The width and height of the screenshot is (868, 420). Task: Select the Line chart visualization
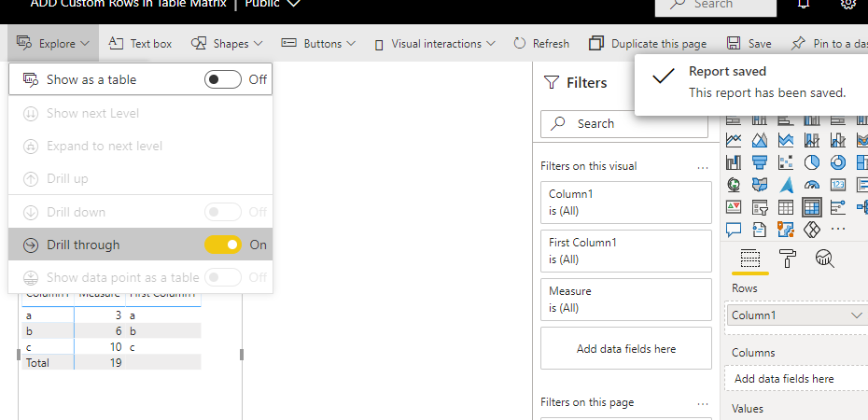(x=734, y=140)
